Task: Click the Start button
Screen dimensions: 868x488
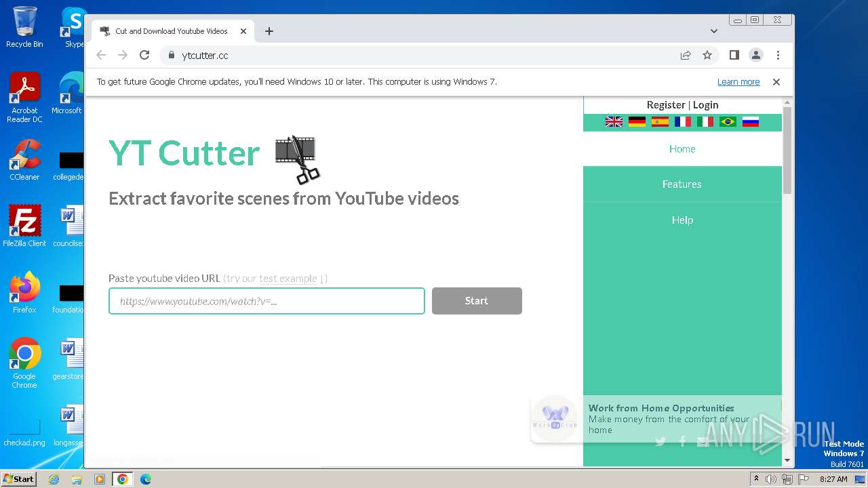Action: click(x=477, y=301)
